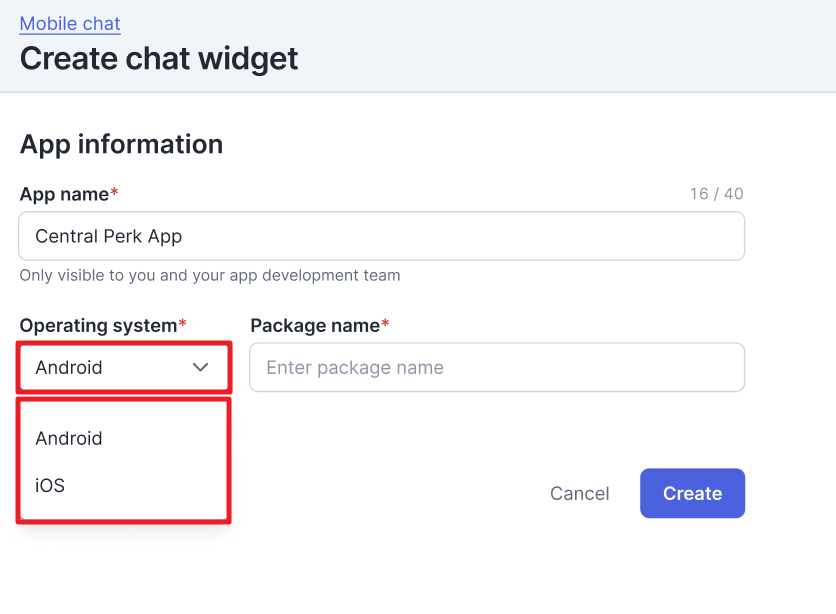Click the Package name label
Image resolution: width=836 pixels, height=614 pixels.
coord(314,325)
